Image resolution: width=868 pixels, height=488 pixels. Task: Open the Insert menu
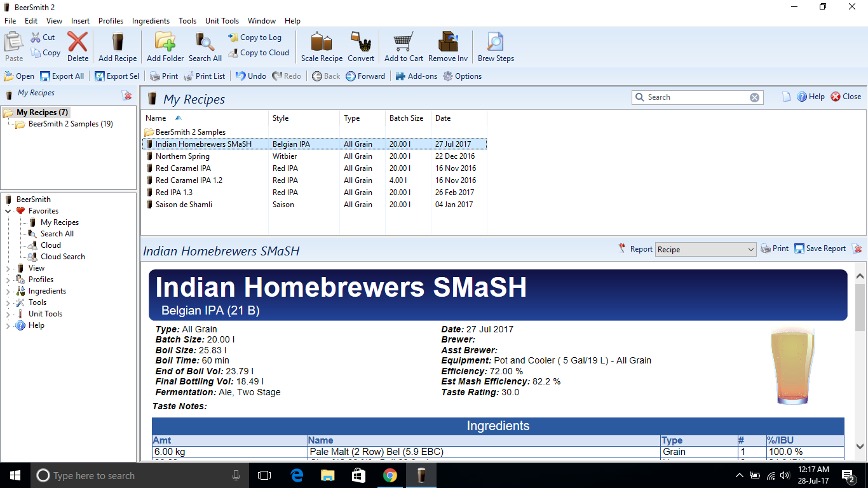(x=80, y=21)
